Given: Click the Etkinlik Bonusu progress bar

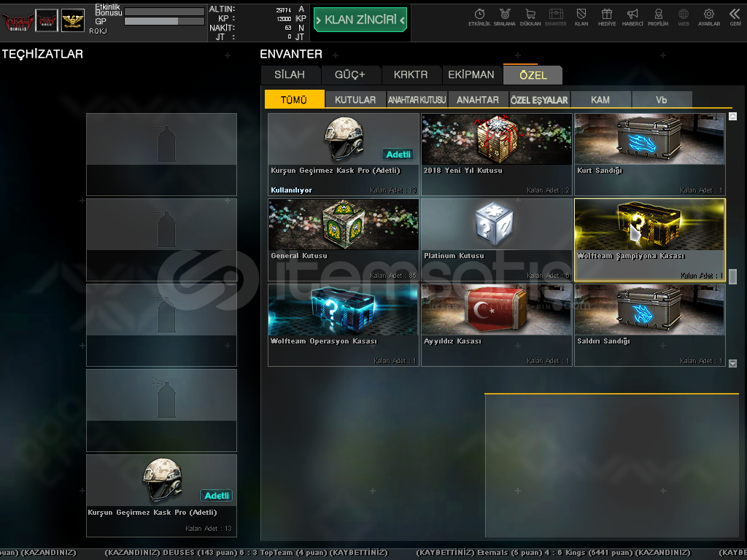Looking at the screenshot, I should [x=164, y=11].
